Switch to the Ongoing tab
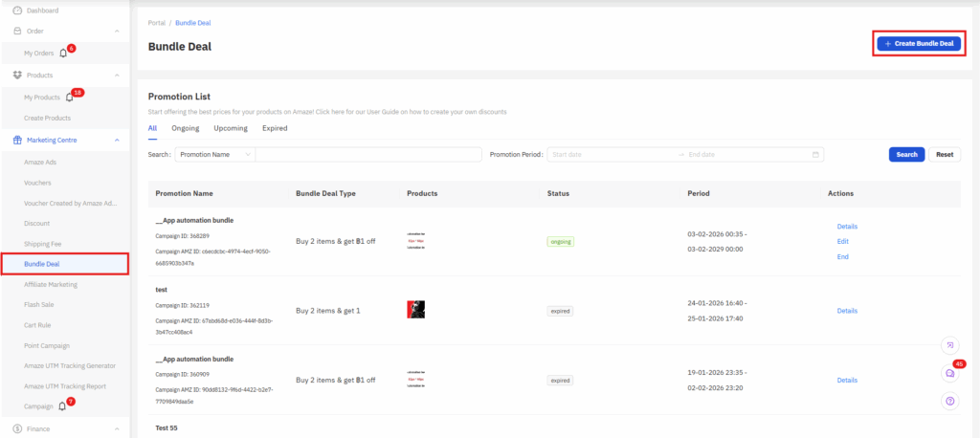 [185, 128]
